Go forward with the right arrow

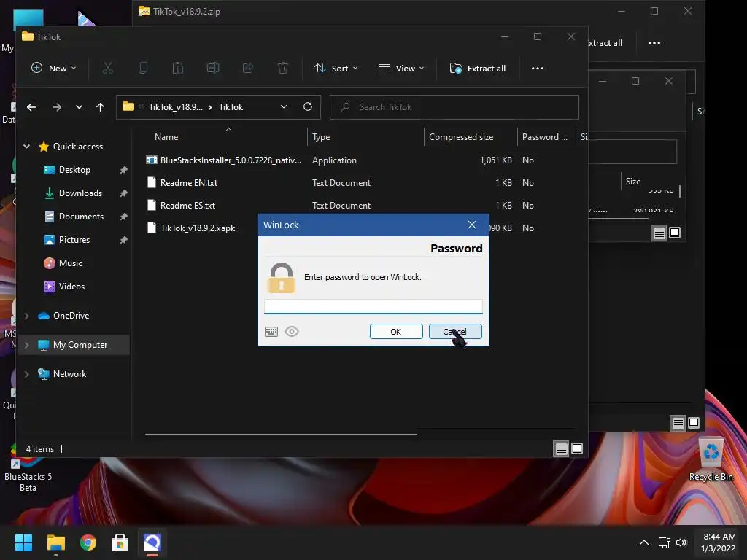coord(57,107)
